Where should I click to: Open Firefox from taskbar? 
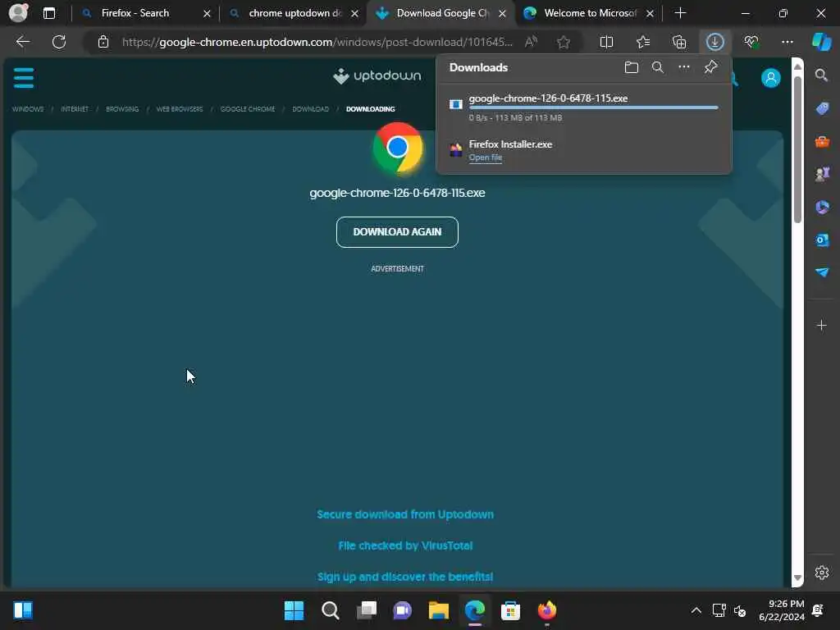(546, 610)
